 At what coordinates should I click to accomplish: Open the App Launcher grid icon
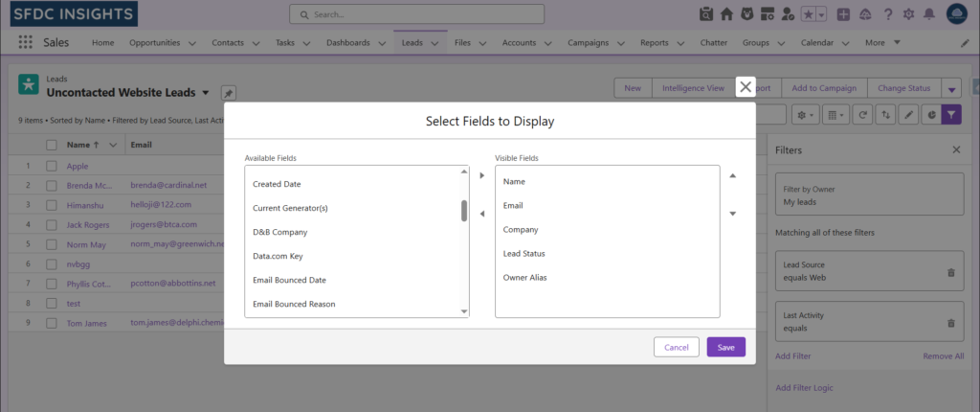click(x=25, y=43)
